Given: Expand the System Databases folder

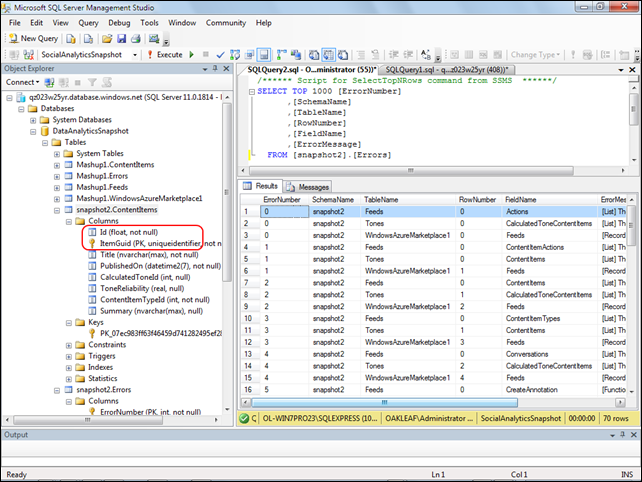Looking at the screenshot, I should coord(33,120).
